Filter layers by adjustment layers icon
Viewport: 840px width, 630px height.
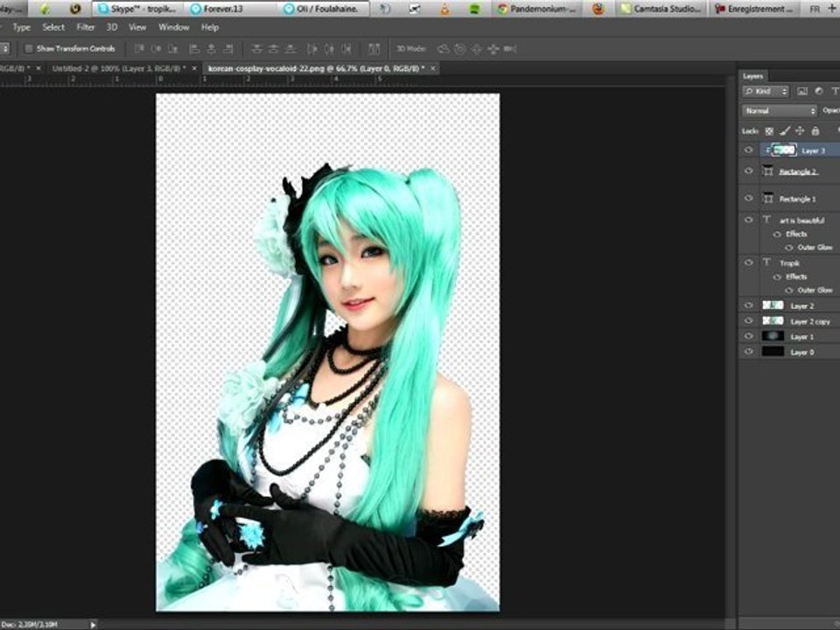[819, 92]
